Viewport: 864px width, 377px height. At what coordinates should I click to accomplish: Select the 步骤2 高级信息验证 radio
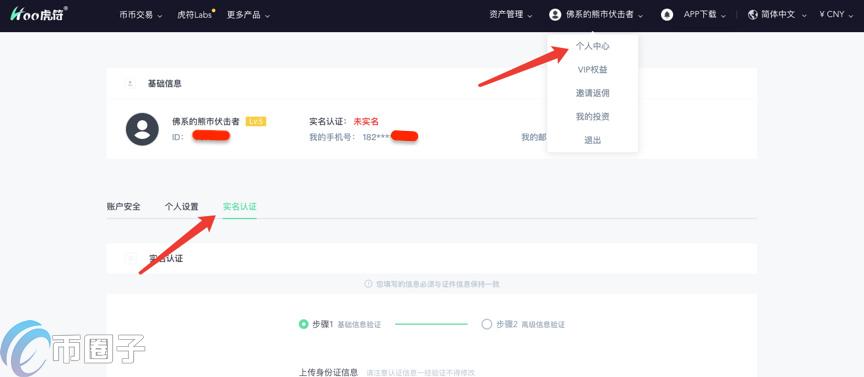(486, 324)
